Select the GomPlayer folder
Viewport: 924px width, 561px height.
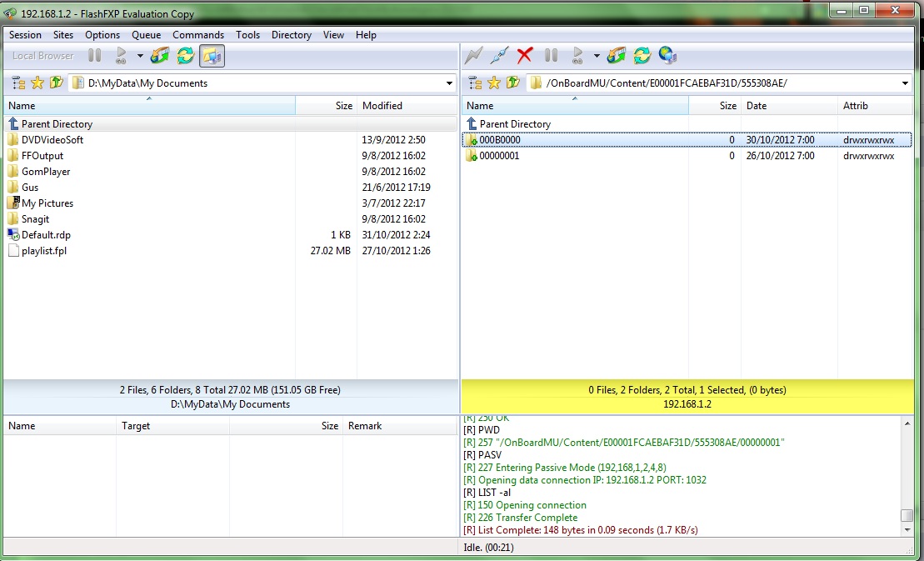pos(231,172)
